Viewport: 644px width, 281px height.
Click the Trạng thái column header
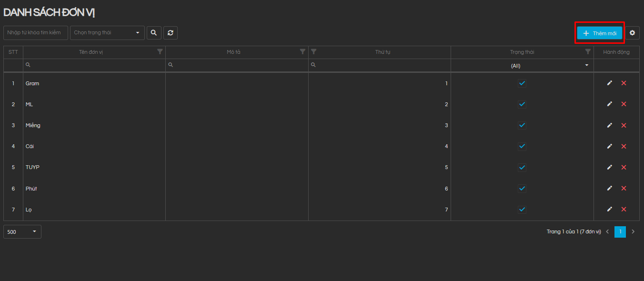pos(522,52)
